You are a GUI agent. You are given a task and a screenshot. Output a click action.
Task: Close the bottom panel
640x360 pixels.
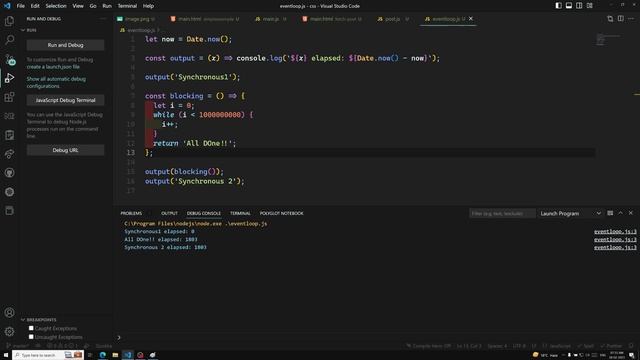coord(631,213)
